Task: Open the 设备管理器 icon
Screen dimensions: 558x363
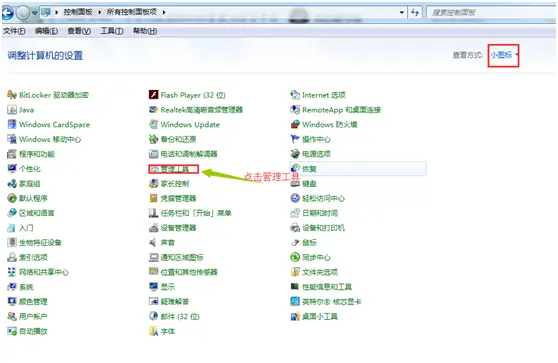Action: click(x=153, y=228)
